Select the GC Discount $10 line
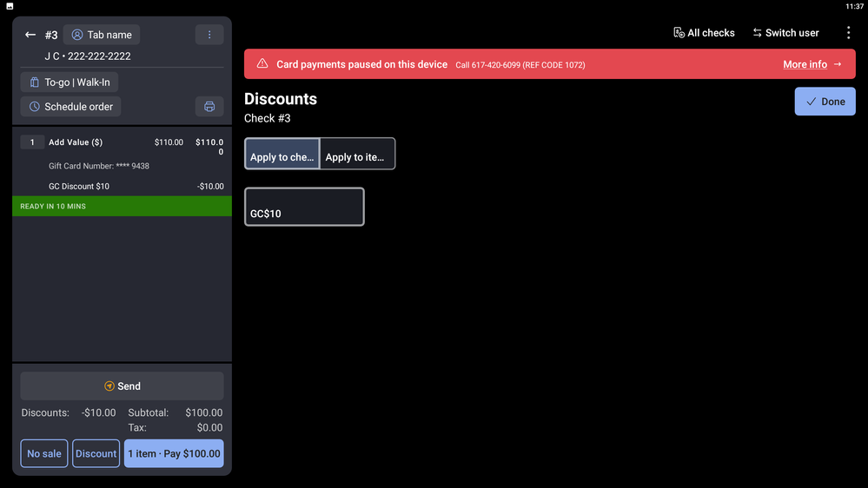Viewport: 868px width, 488px height. [x=79, y=187]
